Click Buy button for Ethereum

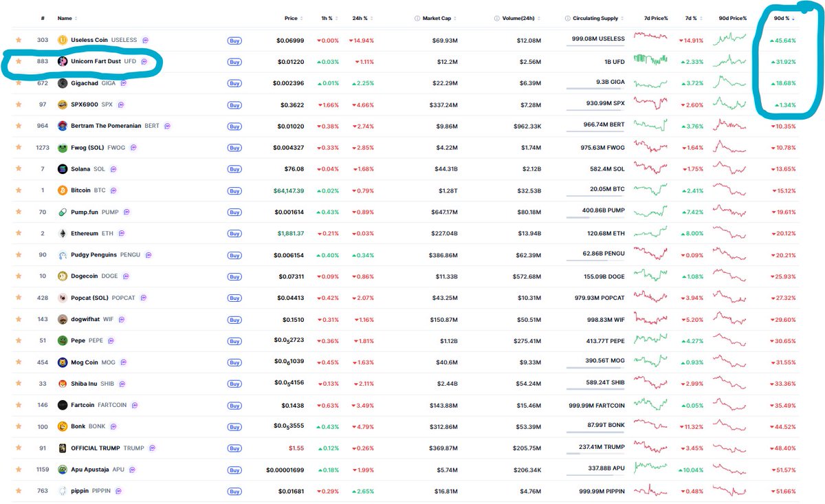tap(234, 234)
